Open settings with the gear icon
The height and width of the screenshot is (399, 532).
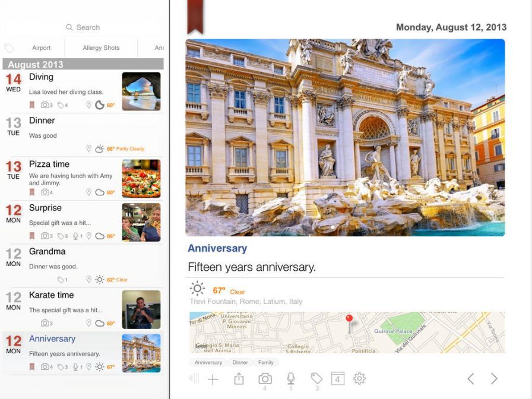tap(359, 379)
